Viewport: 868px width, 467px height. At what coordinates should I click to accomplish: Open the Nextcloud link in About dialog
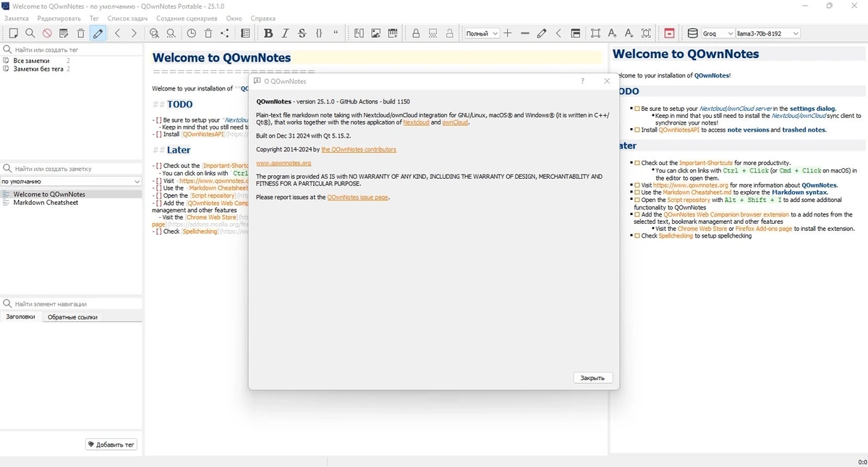(x=416, y=122)
